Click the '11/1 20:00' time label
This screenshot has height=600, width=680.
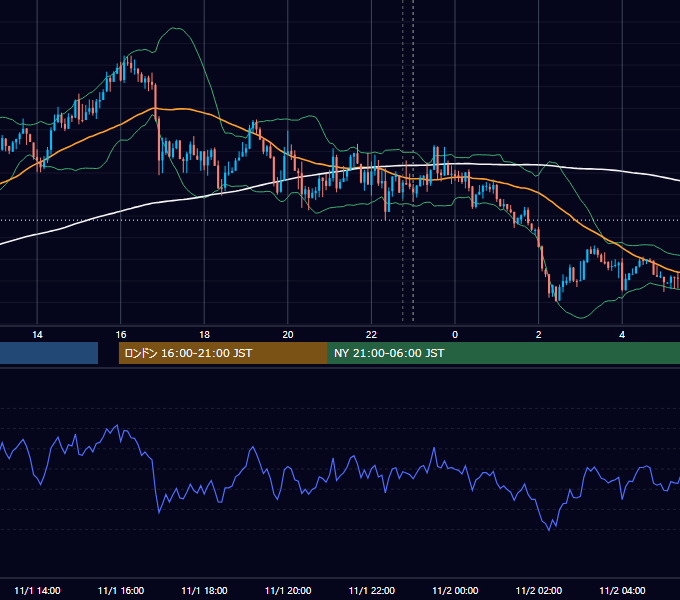(x=288, y=590)
